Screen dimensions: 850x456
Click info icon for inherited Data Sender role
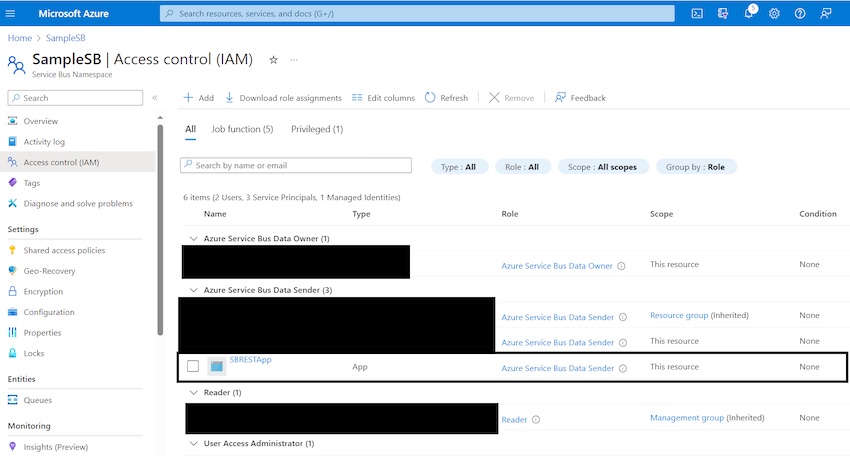pyautogui.click(x=623, y=317)
